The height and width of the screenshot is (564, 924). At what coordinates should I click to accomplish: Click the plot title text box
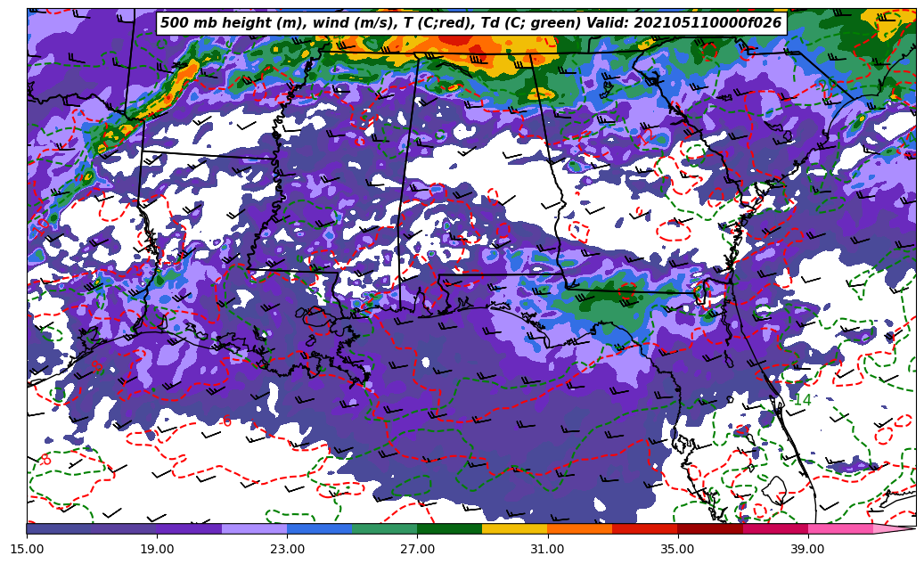tap(470, 23)
